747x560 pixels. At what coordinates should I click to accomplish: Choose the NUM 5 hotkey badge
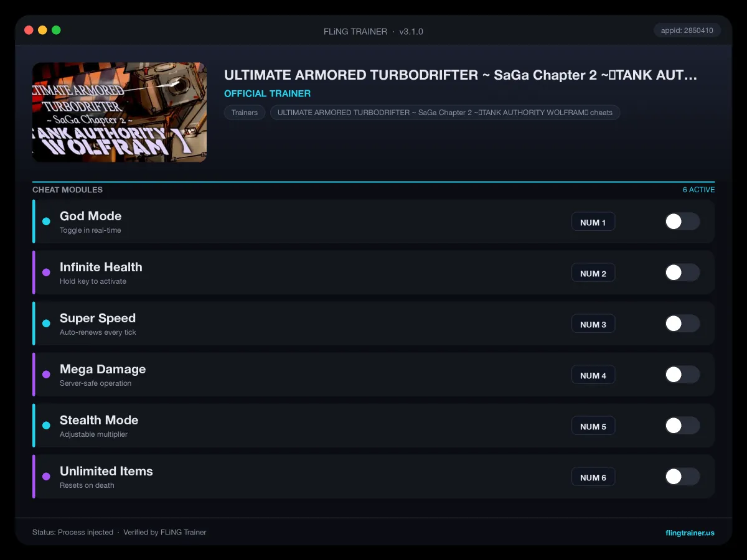point(593,426)
